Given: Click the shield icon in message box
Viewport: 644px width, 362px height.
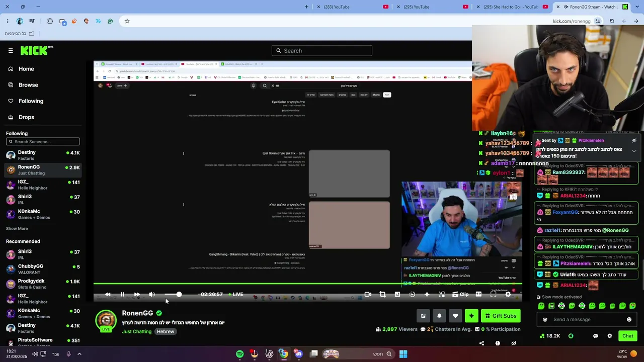Looking at the screenshot, I should click(545, 319).
